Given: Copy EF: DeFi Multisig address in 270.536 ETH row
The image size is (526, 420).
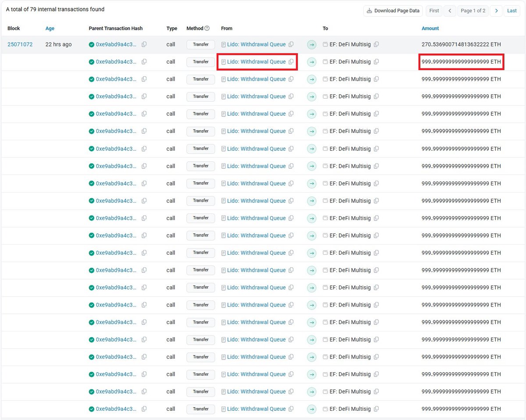Looking at the screenshot, I should [376, 44].
